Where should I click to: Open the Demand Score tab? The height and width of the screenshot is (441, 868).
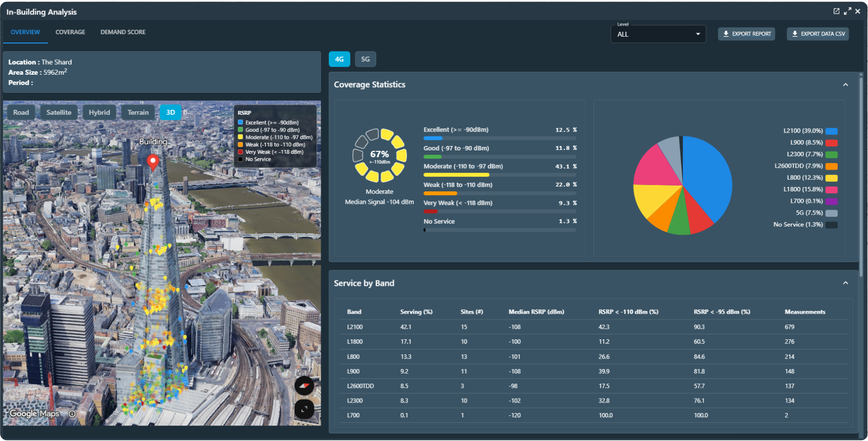[x=123, y=32]
